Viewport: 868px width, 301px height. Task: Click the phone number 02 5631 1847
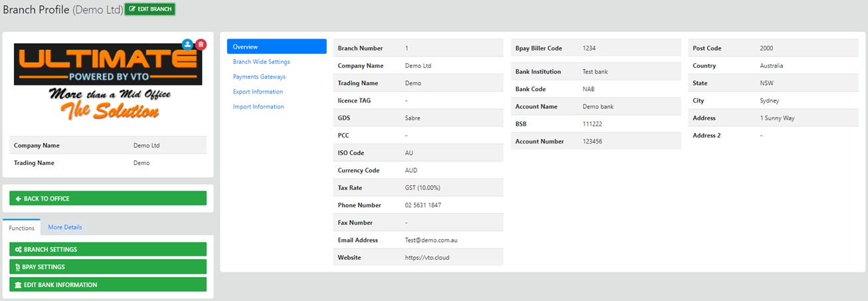[x=423, y=205]
